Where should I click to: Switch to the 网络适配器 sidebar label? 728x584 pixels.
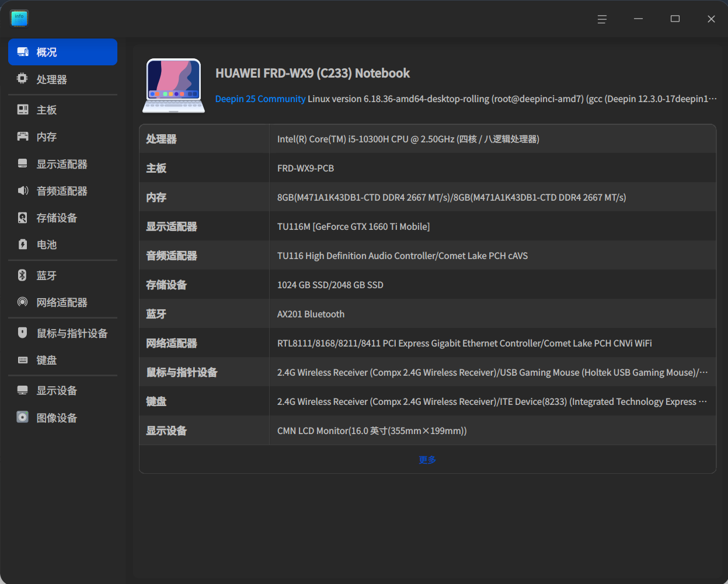(x=62, y=302)
